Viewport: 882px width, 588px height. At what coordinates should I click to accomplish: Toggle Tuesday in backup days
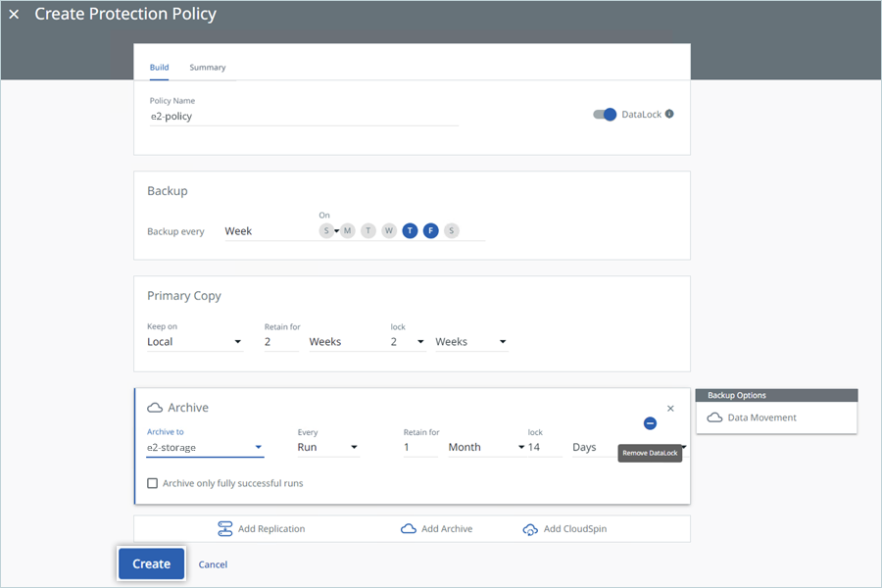(x=368, y=230)
